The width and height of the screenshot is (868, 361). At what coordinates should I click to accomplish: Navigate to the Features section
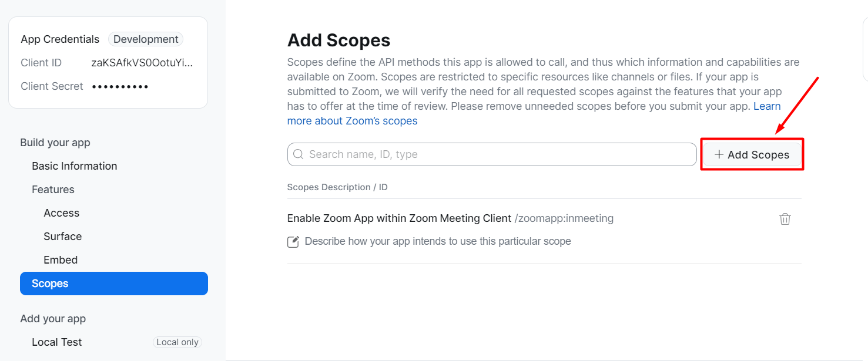point(53,189)
